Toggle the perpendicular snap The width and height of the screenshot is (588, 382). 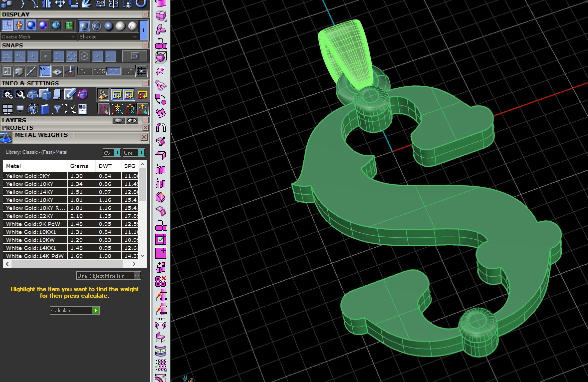click(x=7, y=56)
